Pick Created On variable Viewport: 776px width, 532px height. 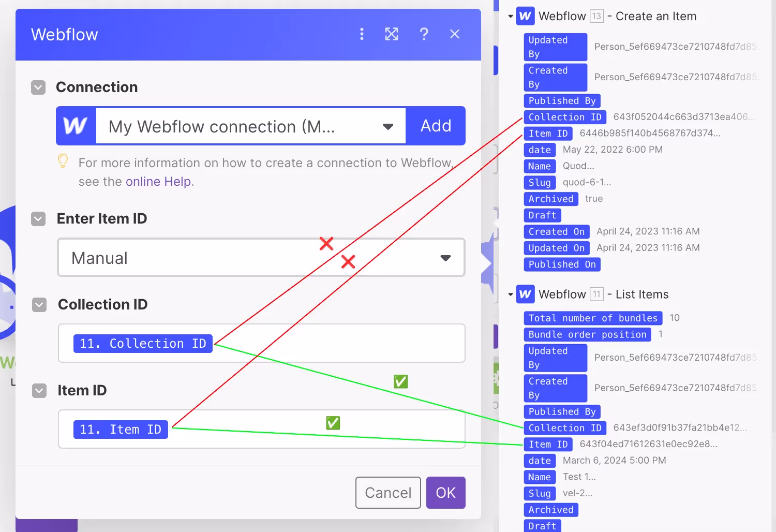coord(557,232)
